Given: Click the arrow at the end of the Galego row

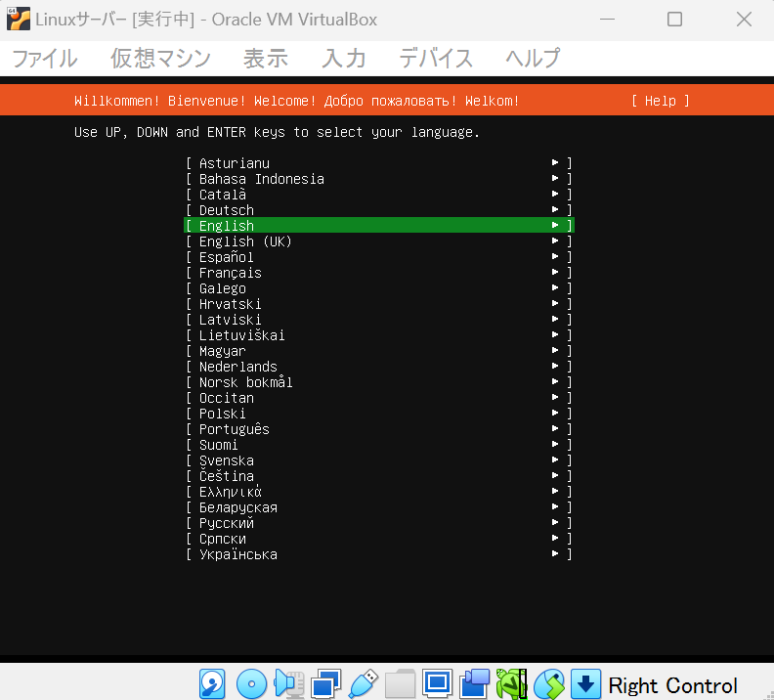Looking at the screenshot, I should 555,287.
